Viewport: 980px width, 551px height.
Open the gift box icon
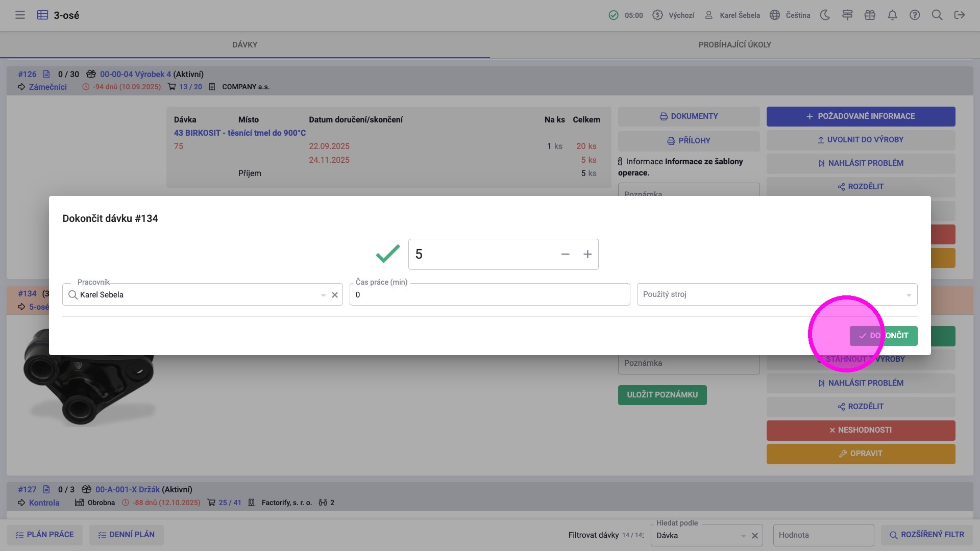click(870, 15)
